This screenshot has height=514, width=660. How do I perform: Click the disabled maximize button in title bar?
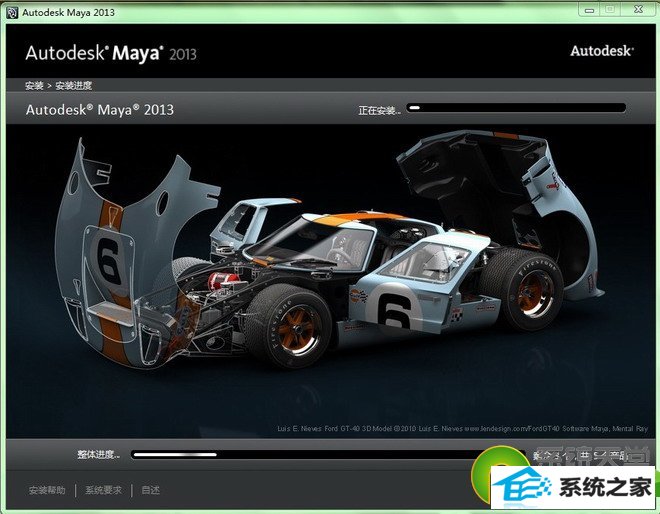610,10
